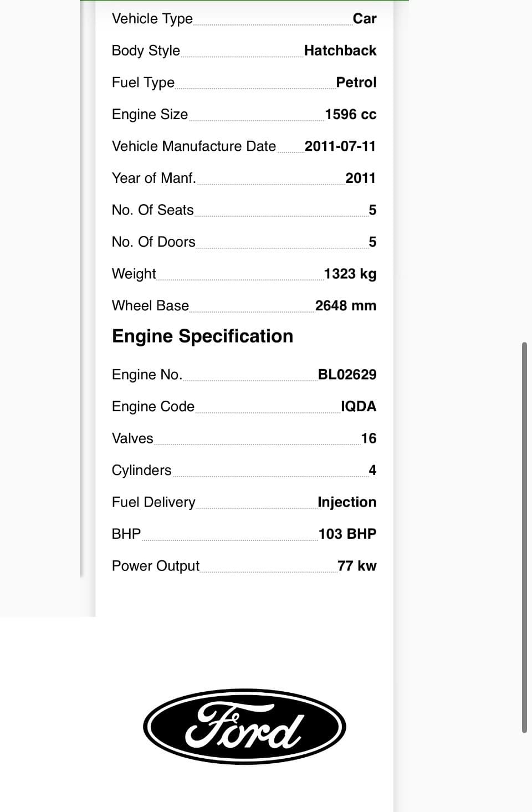Select the seats count value 5
The height and width of the screenshot is (812, 532).
coord(372,210)
